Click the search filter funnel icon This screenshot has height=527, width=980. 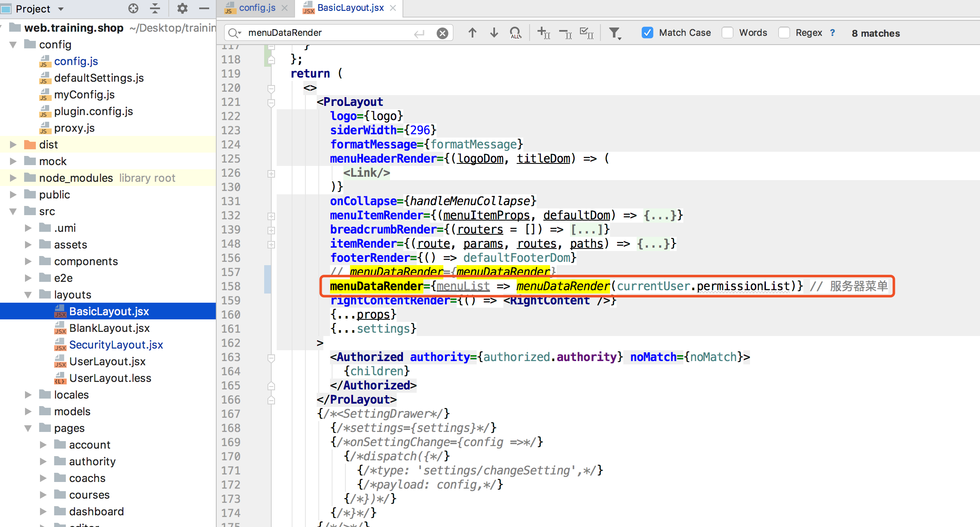tap(614, 33)
